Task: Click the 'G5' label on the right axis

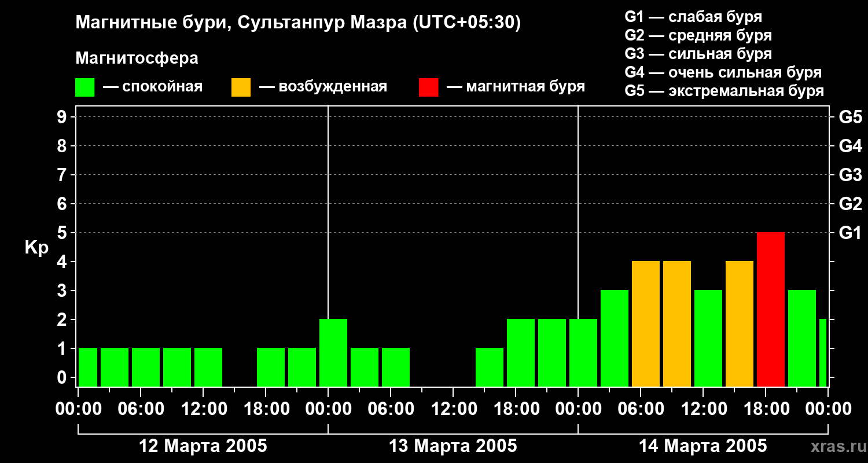Action: point(850,117)
